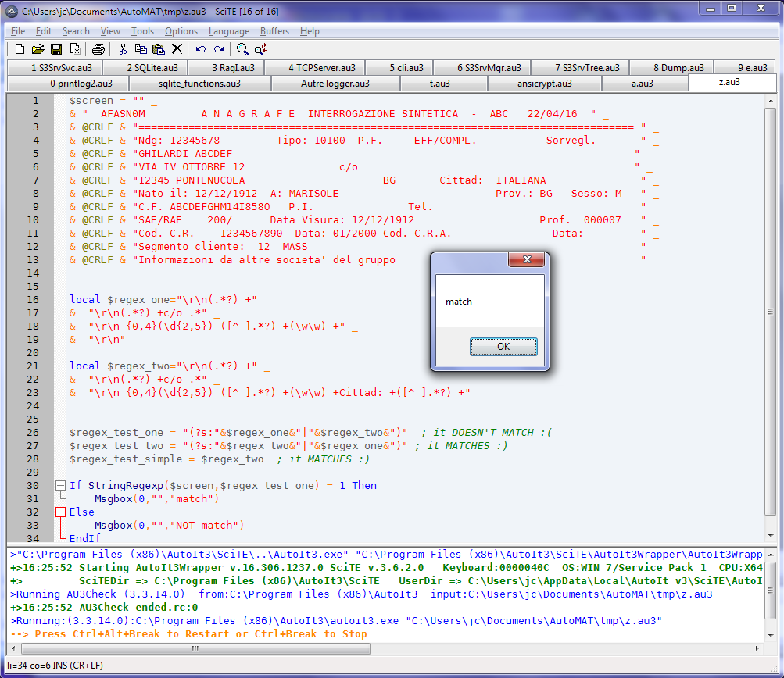Click the Open file toolbar icon
Viewport: 784px width, 678px height.
38,49
